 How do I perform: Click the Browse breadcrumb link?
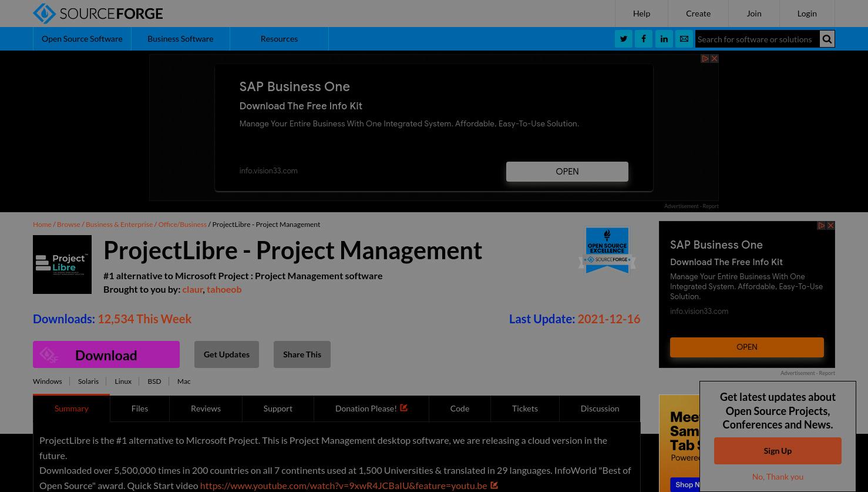68,225
